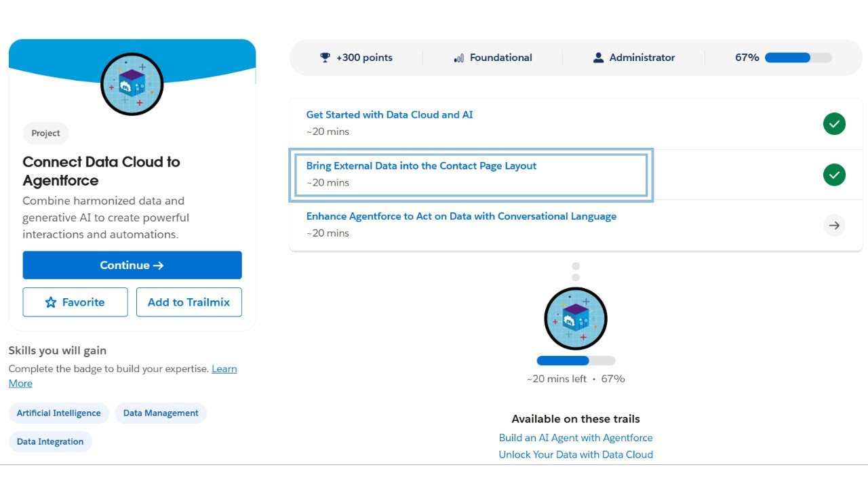This screenshot has height=488, width=868.
Task: Open Enhance Agentforce to Act on Data unit
Action: (461, 216)
